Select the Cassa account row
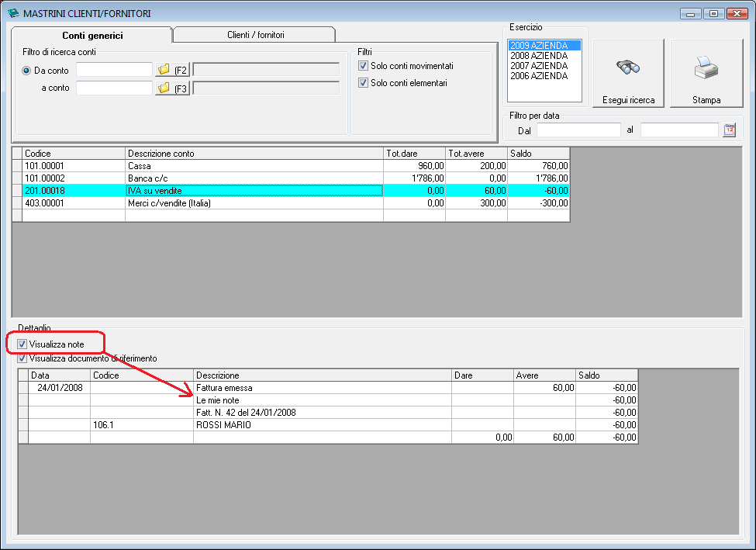The image size is (756, 550). point(291,166)
